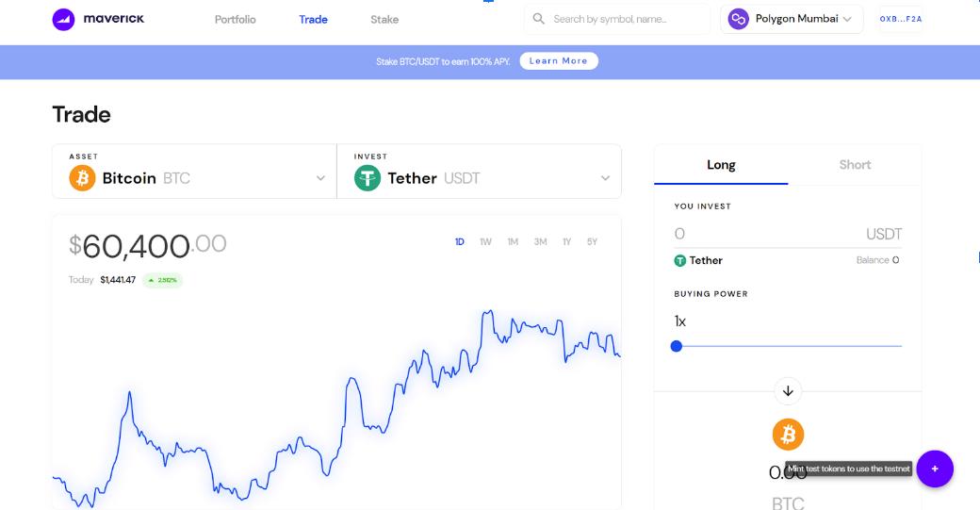Screen dimensions: 980x510
Task: Click the Tether invest icon
Action: (367, 177)
